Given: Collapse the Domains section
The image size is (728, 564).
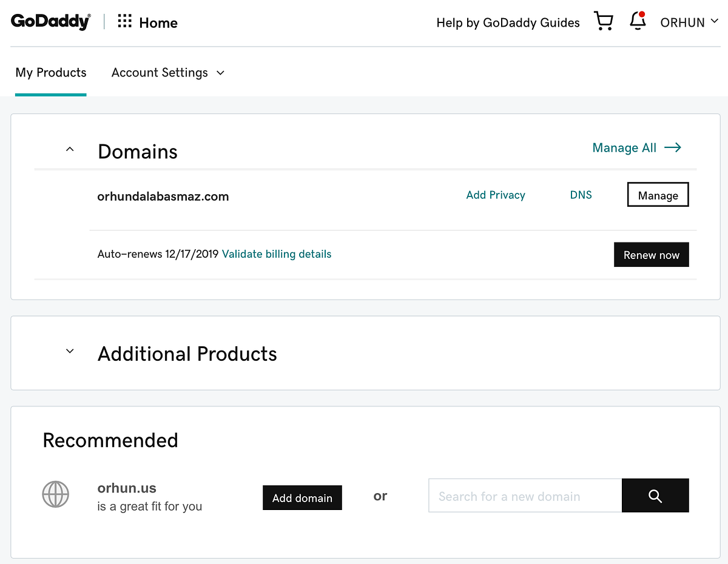Looking at the screenshot, I should [69, 149].
